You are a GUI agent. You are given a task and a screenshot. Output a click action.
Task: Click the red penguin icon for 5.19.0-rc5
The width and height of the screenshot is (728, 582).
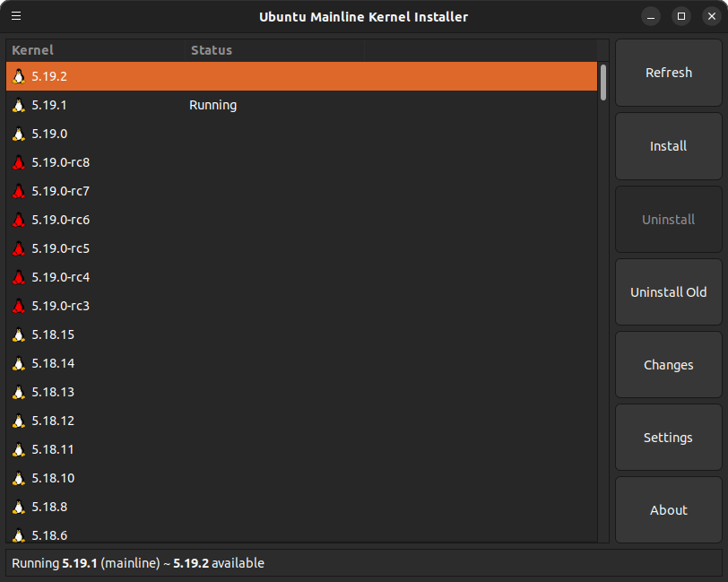[19, 248]
